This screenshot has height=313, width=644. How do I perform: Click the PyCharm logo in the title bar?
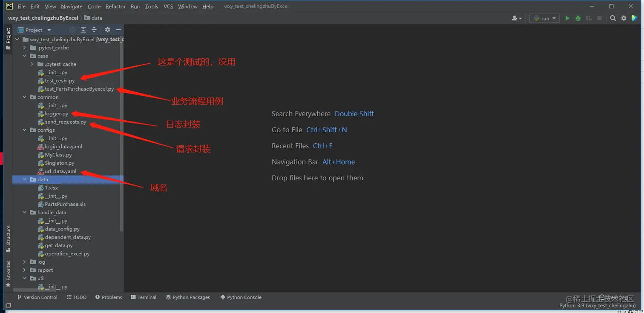(9, 6)
